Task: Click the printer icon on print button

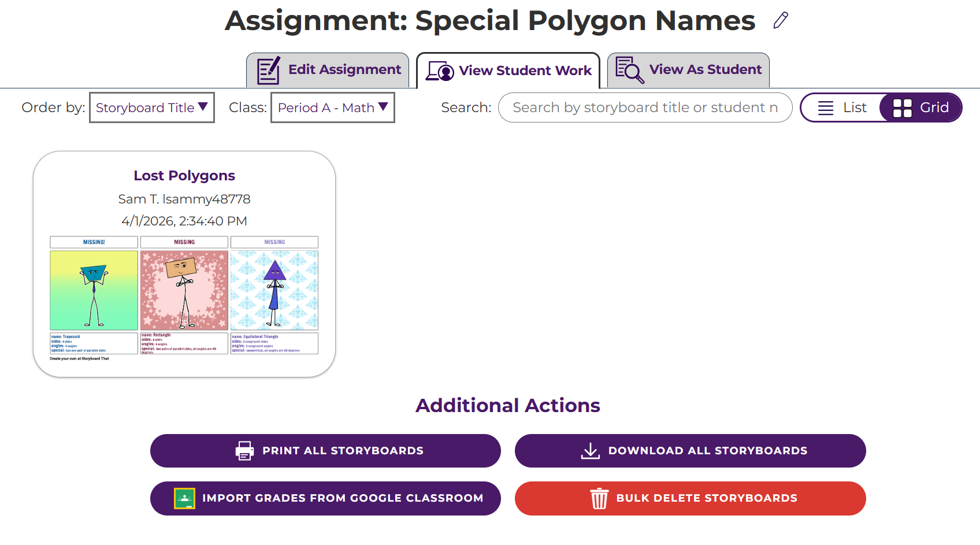Action: pyautogui.click(x=245, y=451)
